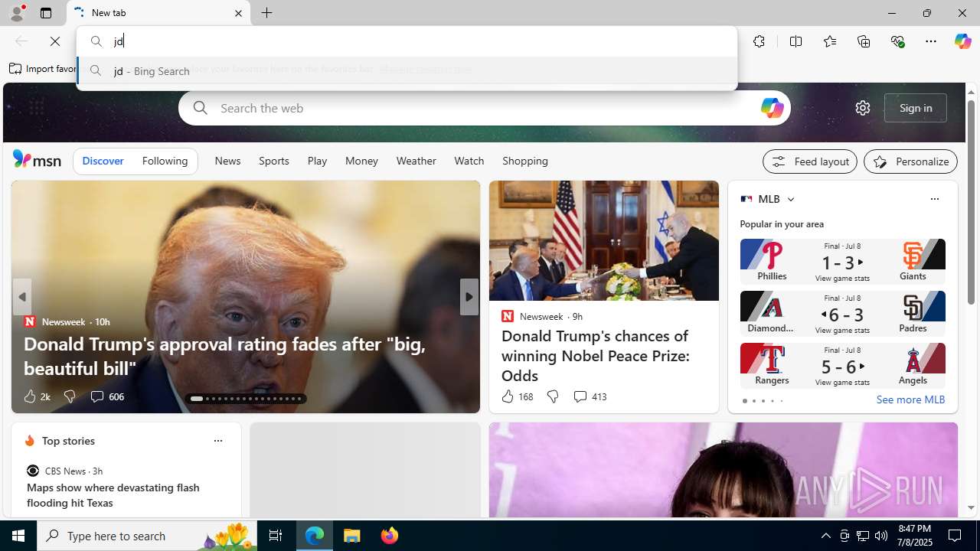Open the browser profile icon
The image size is (980, 551).
16,13
